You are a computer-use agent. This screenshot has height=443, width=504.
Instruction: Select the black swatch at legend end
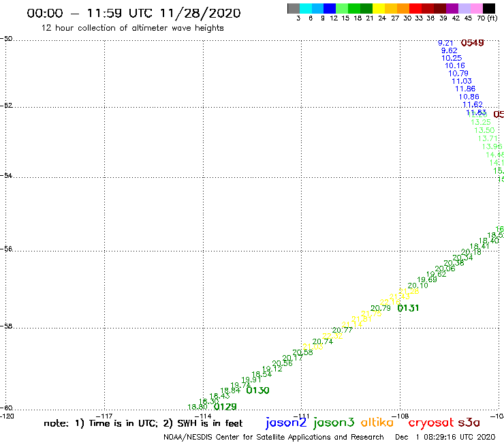488,9
